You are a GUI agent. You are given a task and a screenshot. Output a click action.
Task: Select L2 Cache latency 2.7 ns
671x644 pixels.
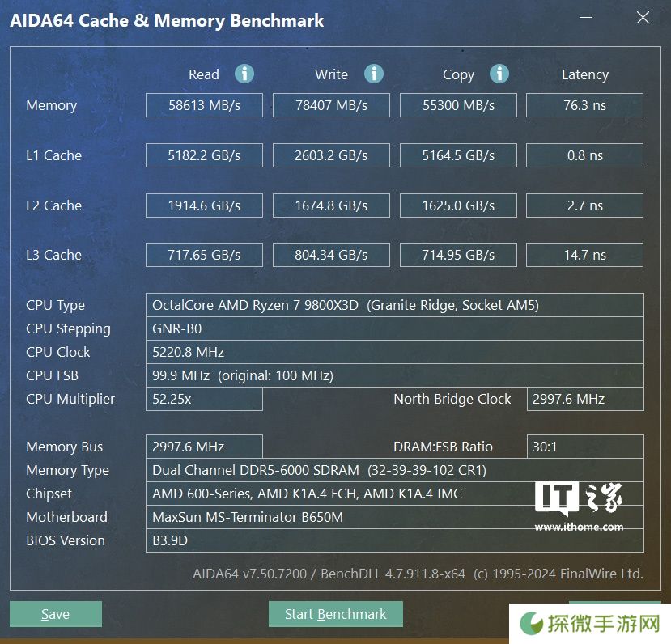[x=584, y=205]
